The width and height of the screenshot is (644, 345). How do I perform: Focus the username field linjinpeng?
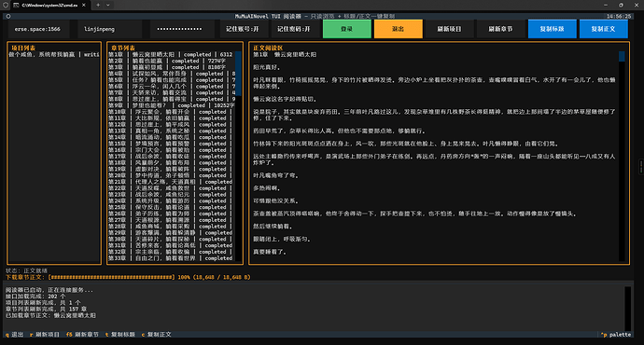pyautogui.click(x=109, y=29)
